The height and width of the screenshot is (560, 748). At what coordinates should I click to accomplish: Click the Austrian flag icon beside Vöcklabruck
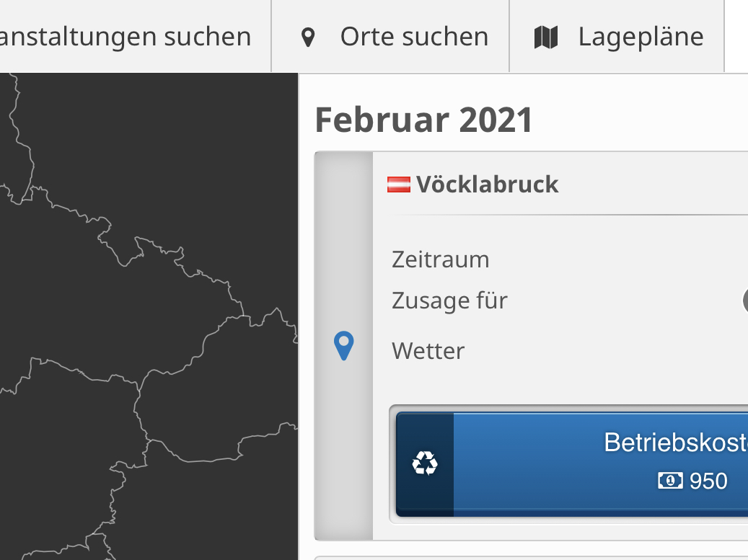coord(399,185)
